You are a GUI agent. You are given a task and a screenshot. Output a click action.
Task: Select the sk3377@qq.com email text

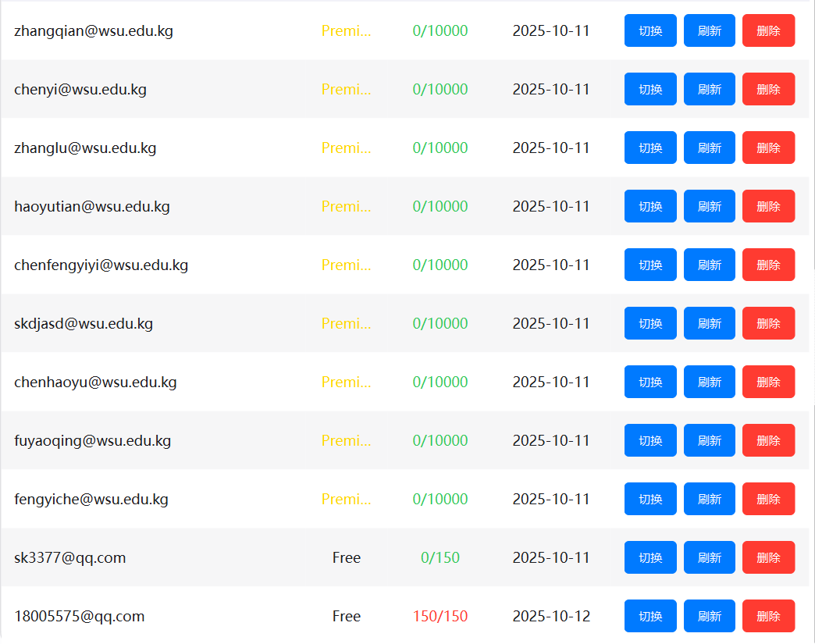coord(69,557)
